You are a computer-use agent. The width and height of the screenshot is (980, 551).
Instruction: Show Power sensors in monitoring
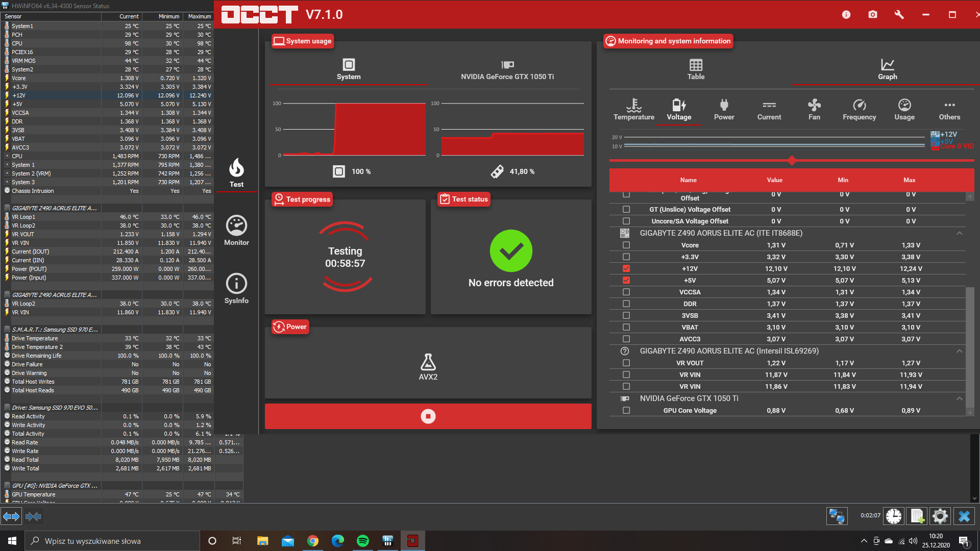tap(724, 110)
